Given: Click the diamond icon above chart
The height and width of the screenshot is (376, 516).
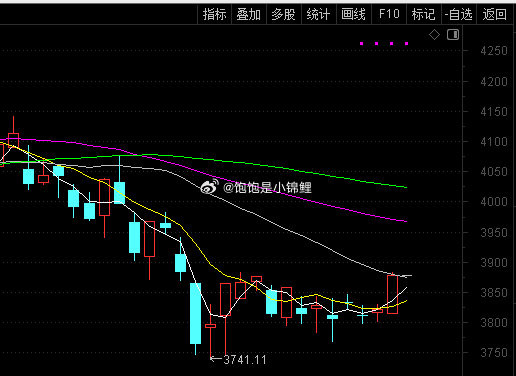Looking at the screenshot, I should (434, 35).
